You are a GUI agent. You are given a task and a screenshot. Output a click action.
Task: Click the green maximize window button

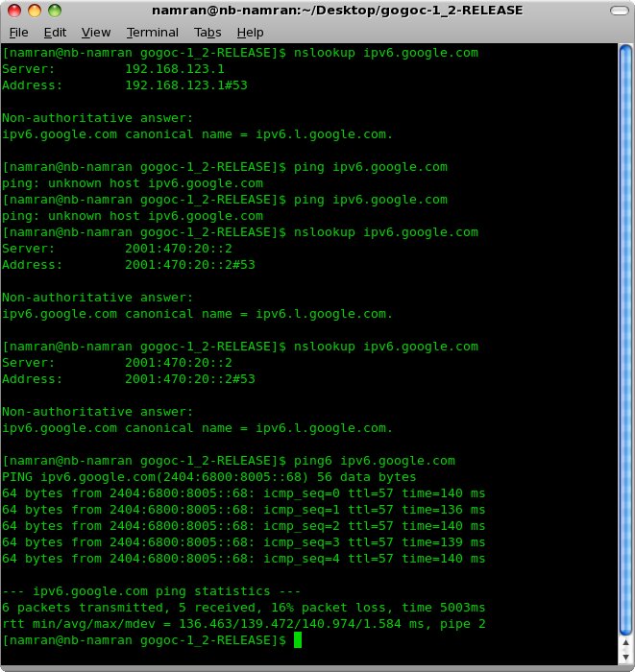[x=55, y=11]
